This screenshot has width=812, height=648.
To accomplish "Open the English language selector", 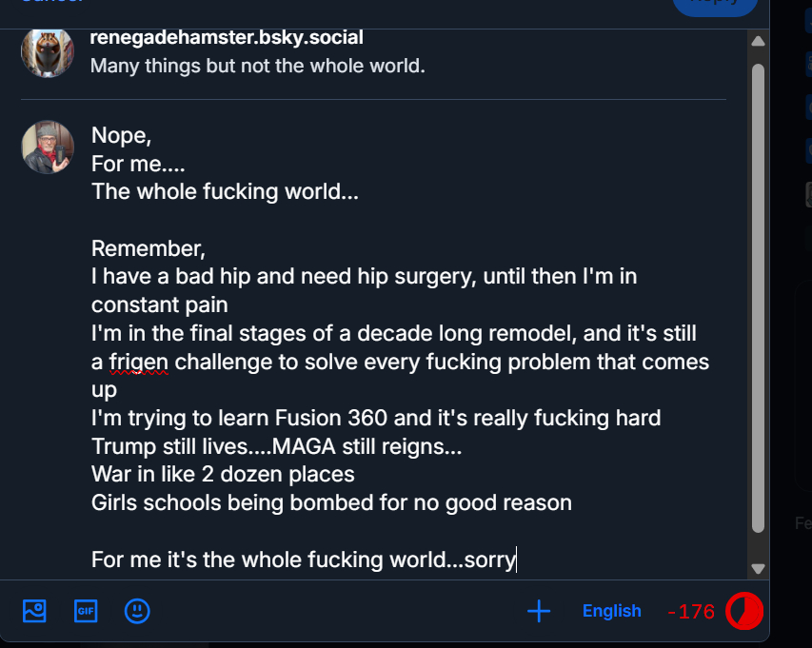I will pos(611,611).
